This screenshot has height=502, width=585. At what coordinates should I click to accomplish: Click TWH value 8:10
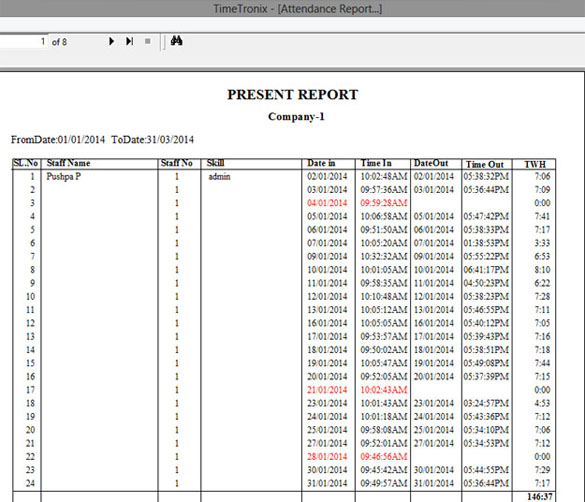542,270
